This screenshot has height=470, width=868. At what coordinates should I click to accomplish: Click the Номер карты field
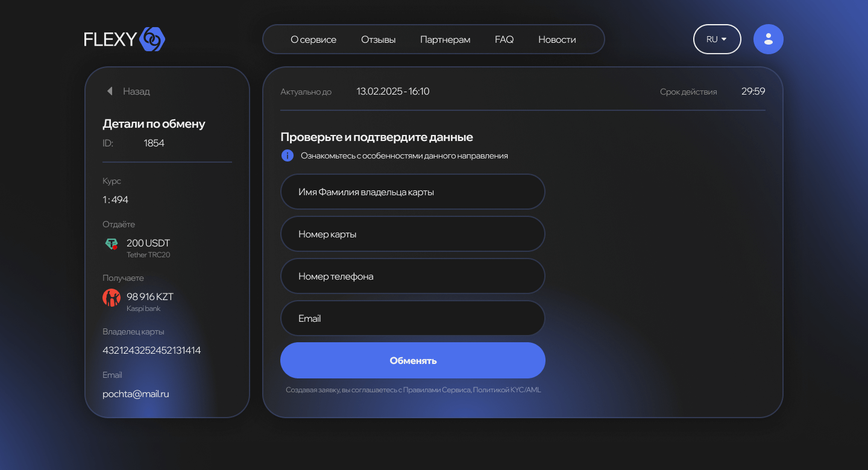[x=412, y=234]
